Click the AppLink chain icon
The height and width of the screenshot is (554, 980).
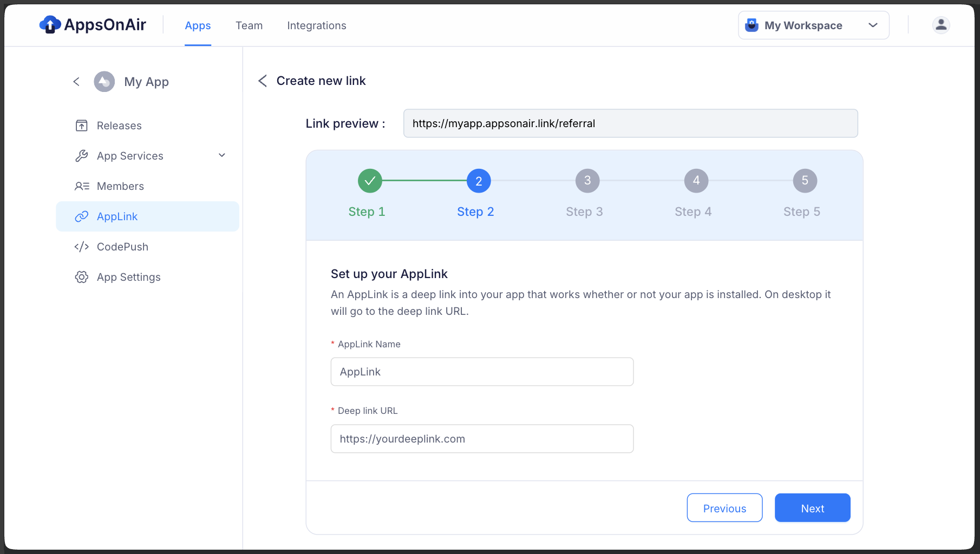pyautogui.click(x=81, y=216)
